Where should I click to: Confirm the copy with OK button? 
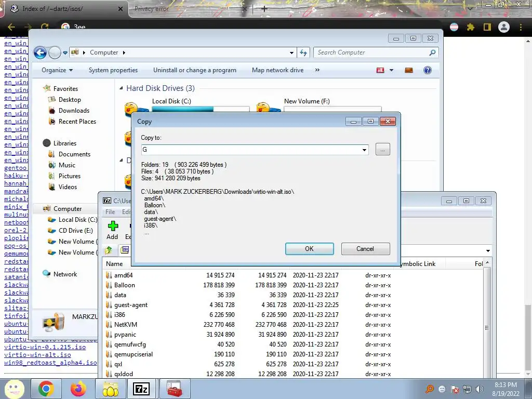click(310, 249)
